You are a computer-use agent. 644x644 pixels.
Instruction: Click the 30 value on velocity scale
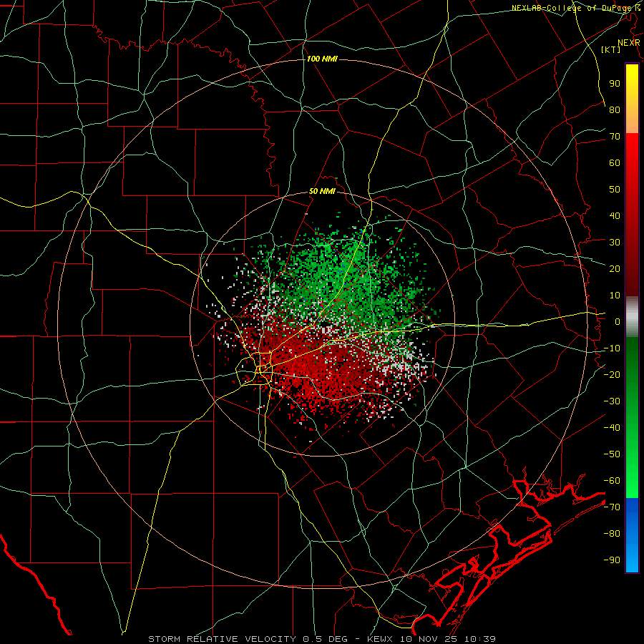coord(615,243)
